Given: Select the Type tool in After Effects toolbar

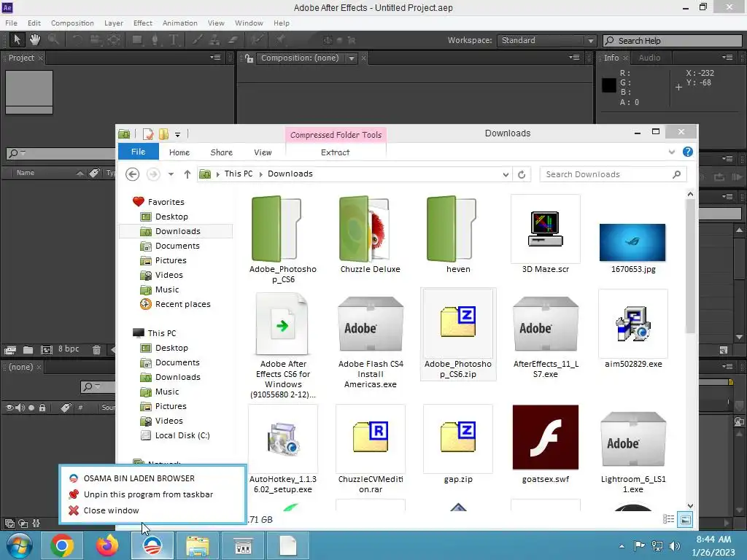Looking at the screenshot, I should tap(174, 40).
